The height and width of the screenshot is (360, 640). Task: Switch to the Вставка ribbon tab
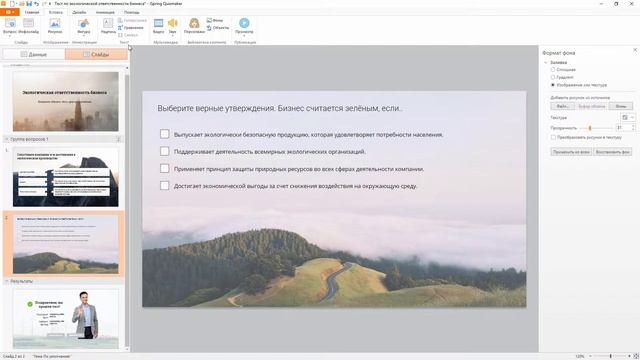pos(56,12)
